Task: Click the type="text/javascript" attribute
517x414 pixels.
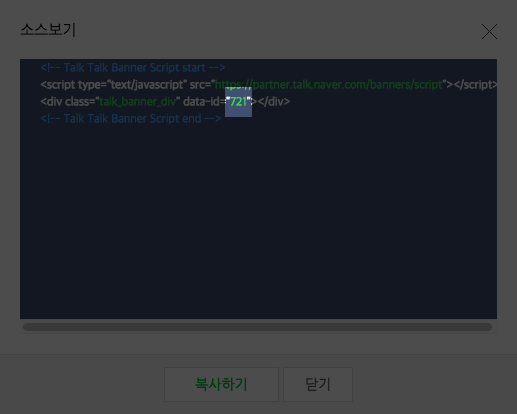Action: (x=130, y=85)
